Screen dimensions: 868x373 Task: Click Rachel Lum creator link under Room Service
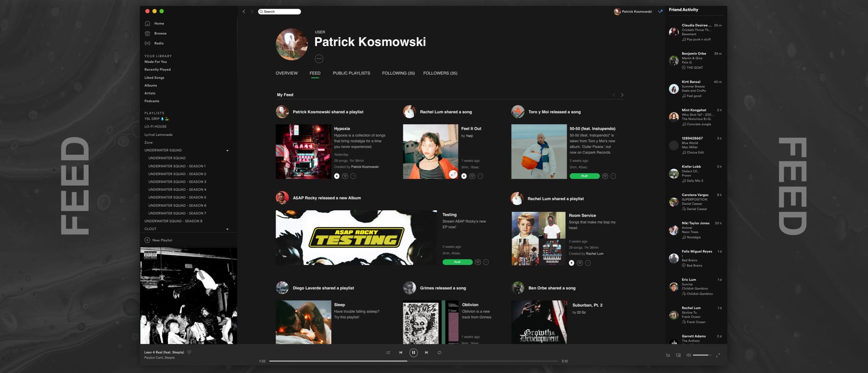point(595,253)
